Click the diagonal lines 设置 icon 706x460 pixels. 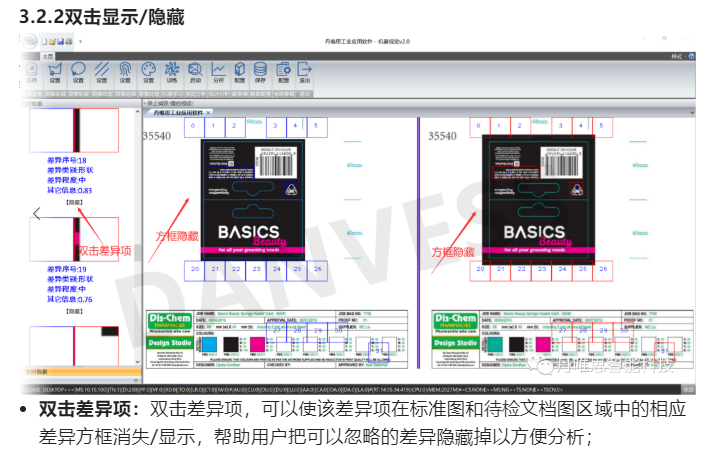(x=102, y=72)
